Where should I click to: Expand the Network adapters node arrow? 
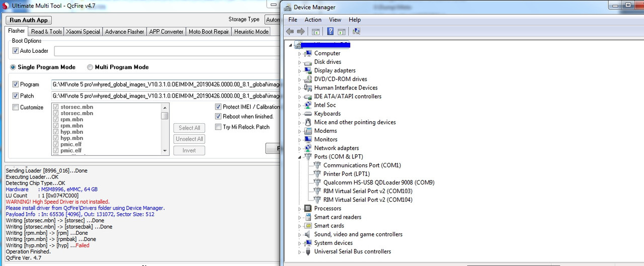pos(299,148)
